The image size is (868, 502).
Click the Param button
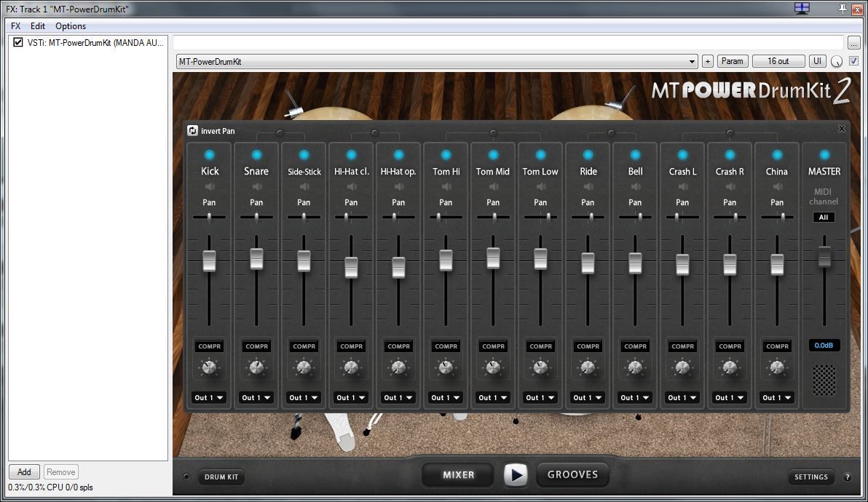[733, 61]
